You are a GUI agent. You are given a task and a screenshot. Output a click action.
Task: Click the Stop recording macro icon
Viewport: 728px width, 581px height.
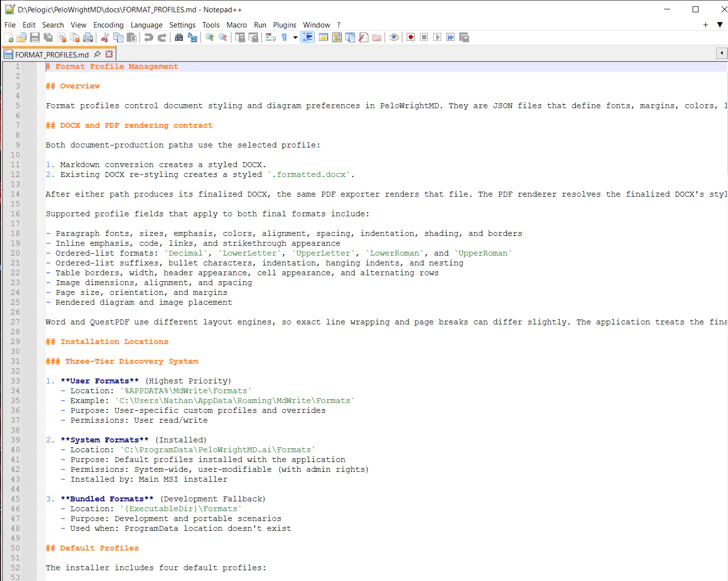point(424,37)
